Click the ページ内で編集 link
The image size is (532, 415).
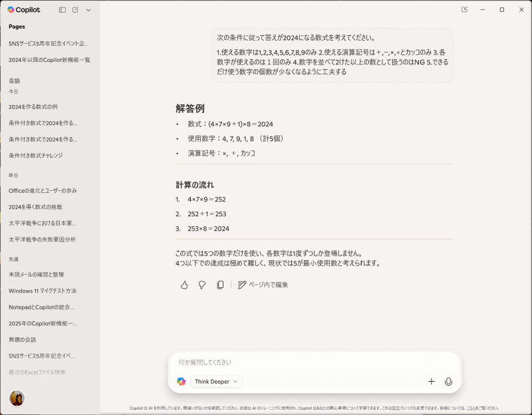pos(268,283)
